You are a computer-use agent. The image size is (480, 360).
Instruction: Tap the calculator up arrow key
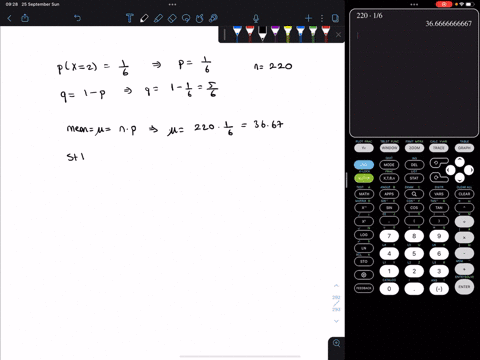(460, 162)
